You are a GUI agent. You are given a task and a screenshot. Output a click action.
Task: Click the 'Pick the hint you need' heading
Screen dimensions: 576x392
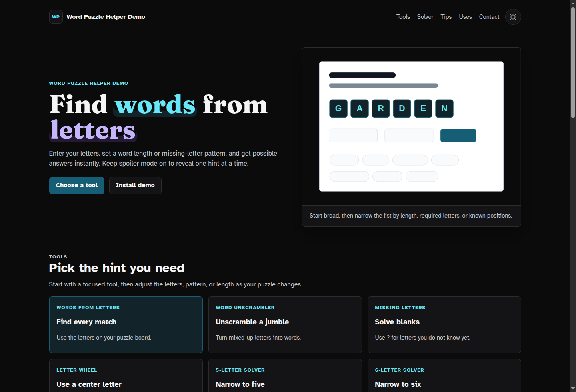[116, 268]
